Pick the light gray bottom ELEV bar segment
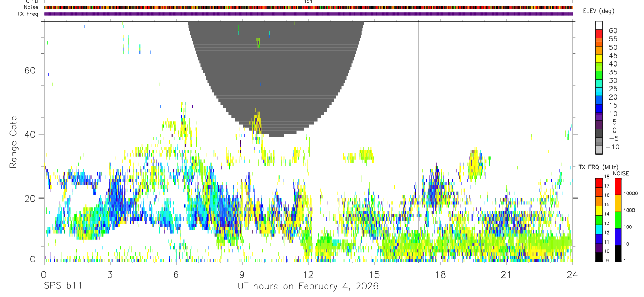 [599, 150]
